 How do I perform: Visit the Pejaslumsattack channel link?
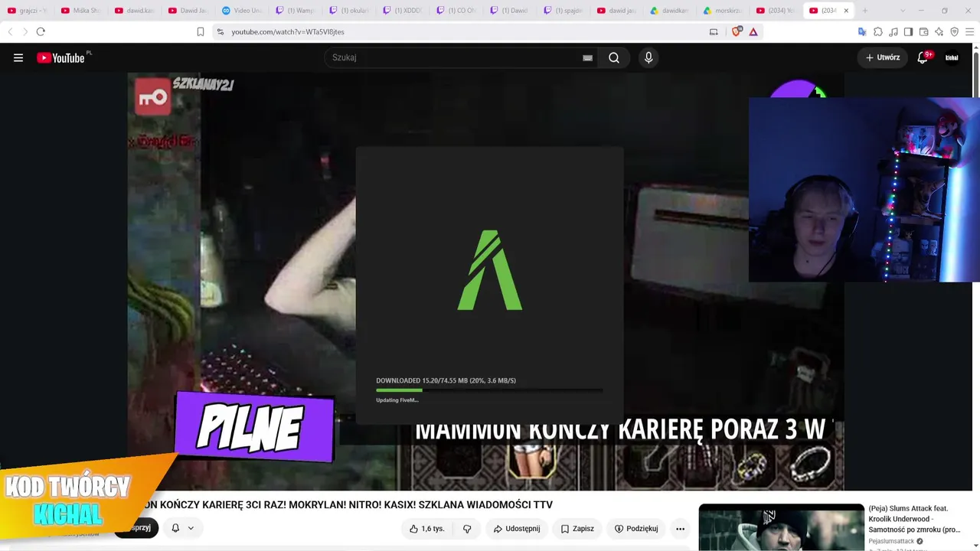click(x=891, y=541)
